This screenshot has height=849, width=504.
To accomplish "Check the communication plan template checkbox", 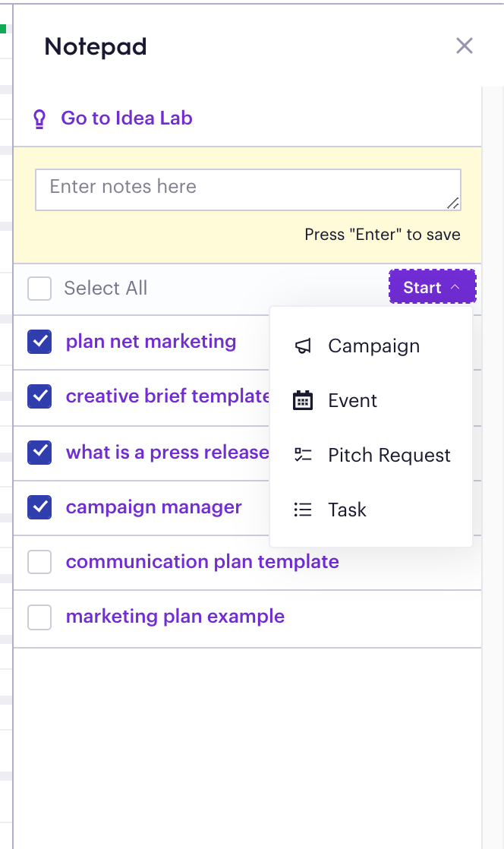I will (39, 562).
